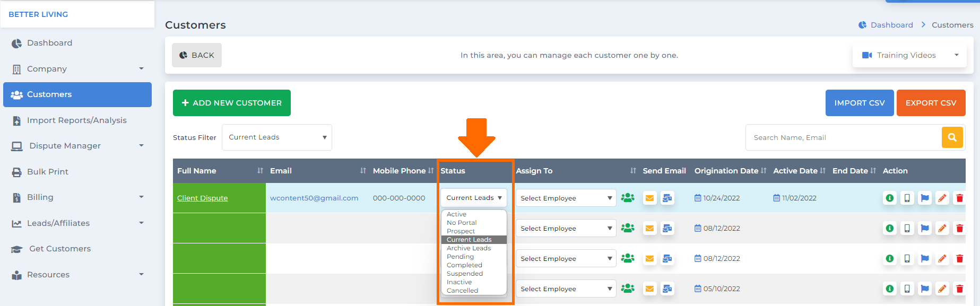Sort by Mobile Phone column arrows
Viewport: 980px width, 306px height.
(x=431, y=171)
